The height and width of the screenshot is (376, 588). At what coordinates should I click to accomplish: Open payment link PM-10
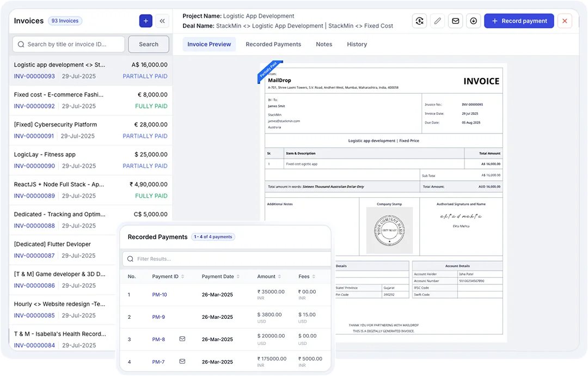point(160,295)
